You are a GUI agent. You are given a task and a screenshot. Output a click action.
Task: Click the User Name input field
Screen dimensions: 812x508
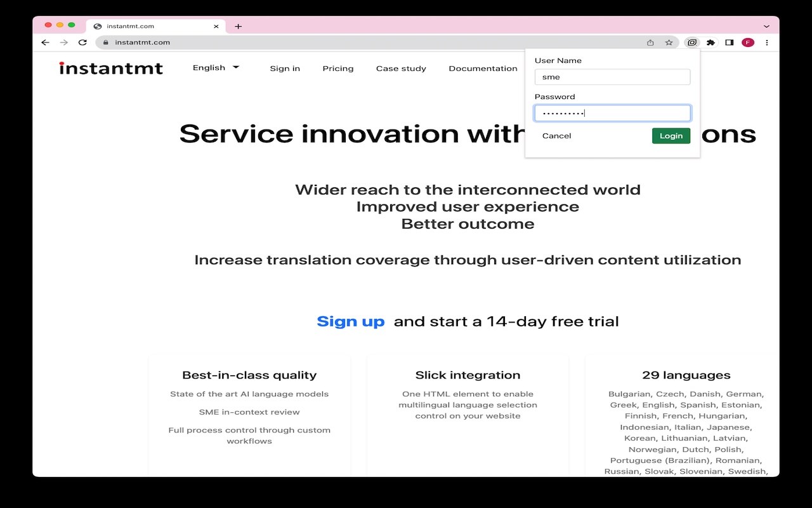[x=612, y=77]
